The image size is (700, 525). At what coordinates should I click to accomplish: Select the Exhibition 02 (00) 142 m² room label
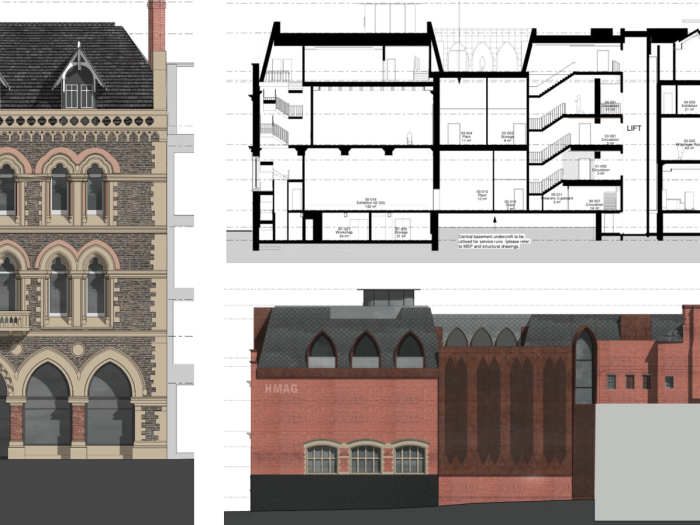pyautogui.click(x=370, y=203)
